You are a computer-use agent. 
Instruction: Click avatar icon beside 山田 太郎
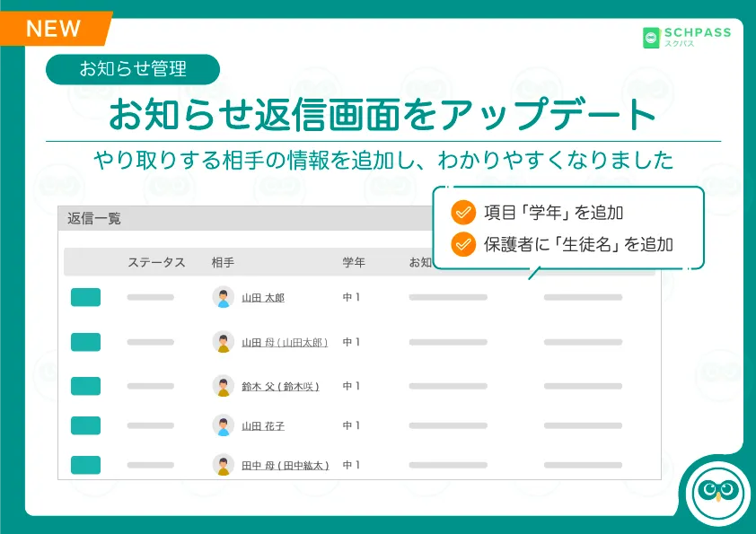click(x=224, y=297)
